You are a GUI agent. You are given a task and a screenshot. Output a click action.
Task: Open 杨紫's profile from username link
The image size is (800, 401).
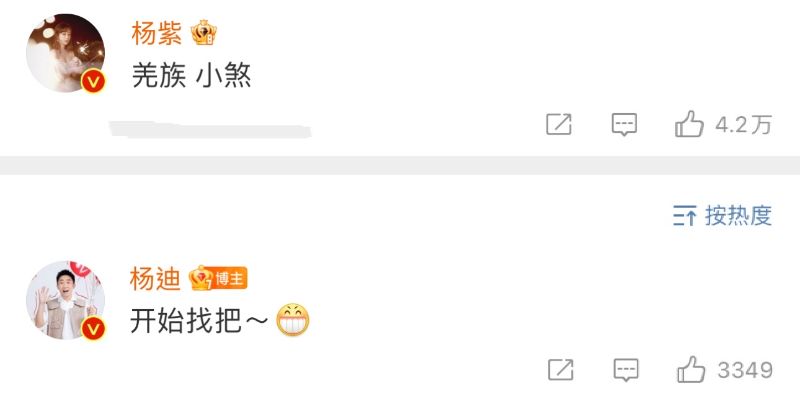[157, 34]
